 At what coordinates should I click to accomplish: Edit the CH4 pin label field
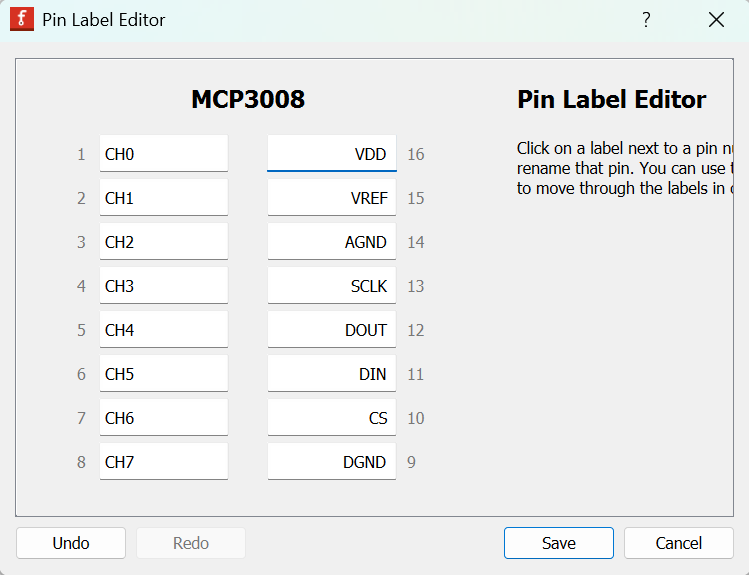(x=164, y=329)
